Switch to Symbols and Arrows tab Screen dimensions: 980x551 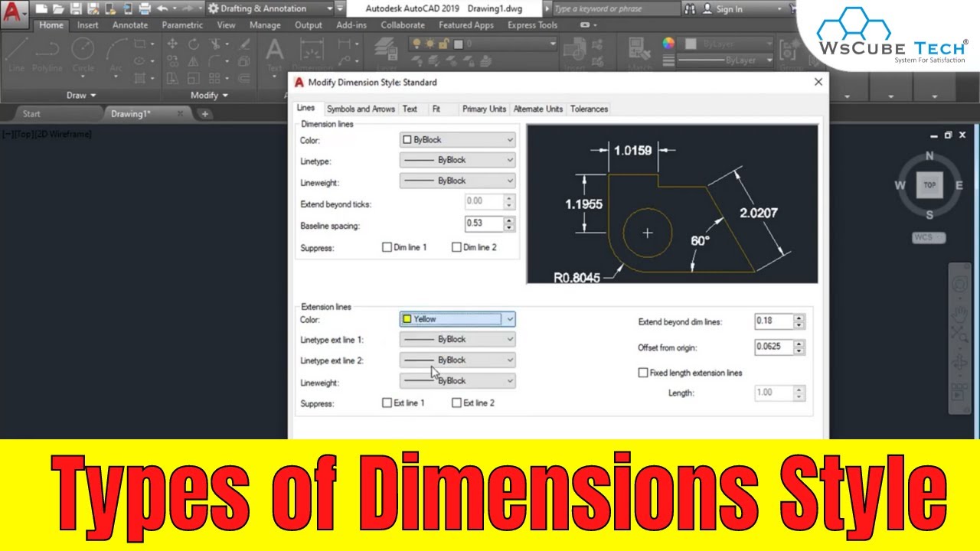point(361,109)
